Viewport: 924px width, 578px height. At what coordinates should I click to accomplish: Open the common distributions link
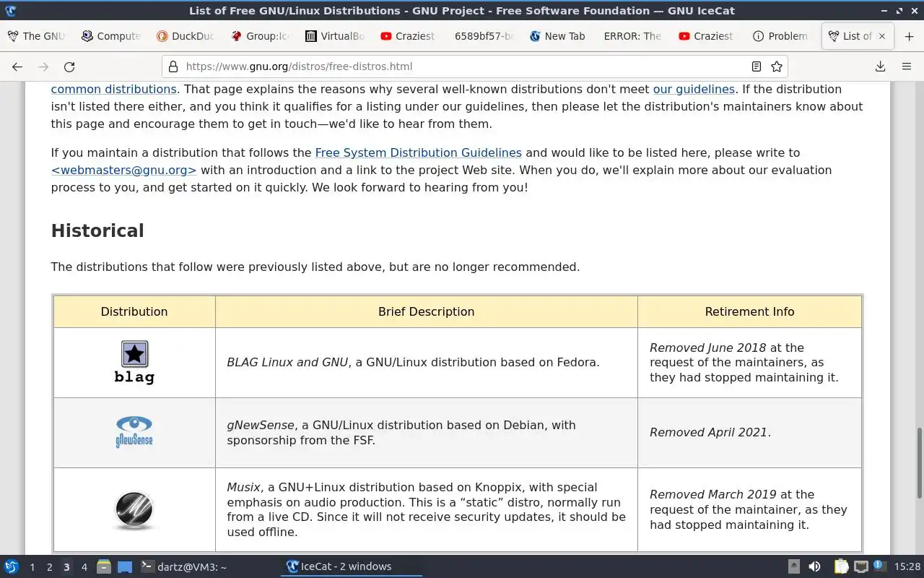click(x=113, y=89)
